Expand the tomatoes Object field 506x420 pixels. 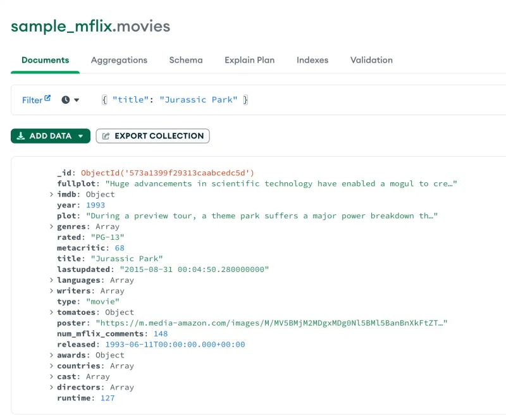pos(52,312)
